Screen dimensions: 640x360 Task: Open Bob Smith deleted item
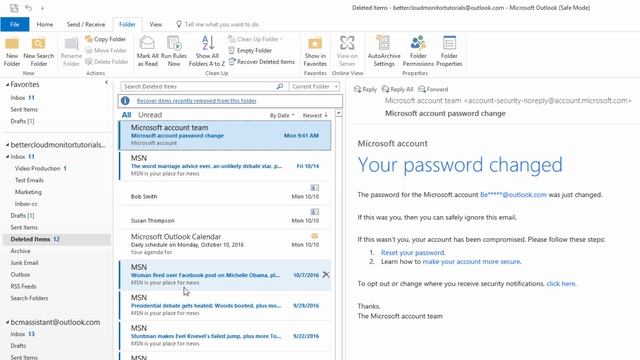click(225, 193)
